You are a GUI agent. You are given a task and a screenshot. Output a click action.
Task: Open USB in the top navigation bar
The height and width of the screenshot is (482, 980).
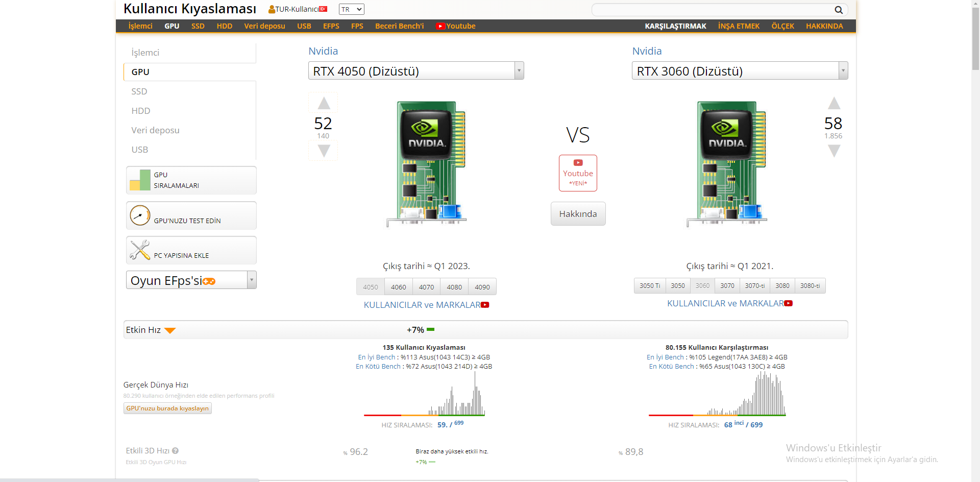click(x=304, y=26)
